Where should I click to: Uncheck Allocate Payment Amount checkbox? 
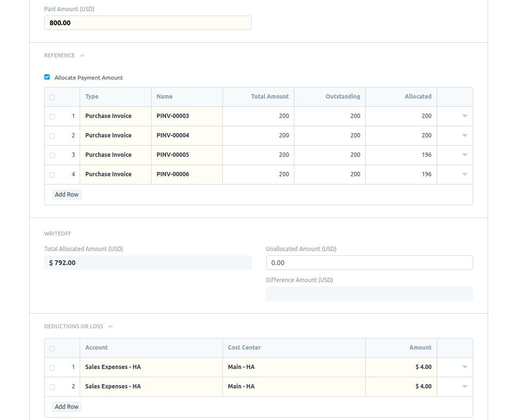[47, 77]
